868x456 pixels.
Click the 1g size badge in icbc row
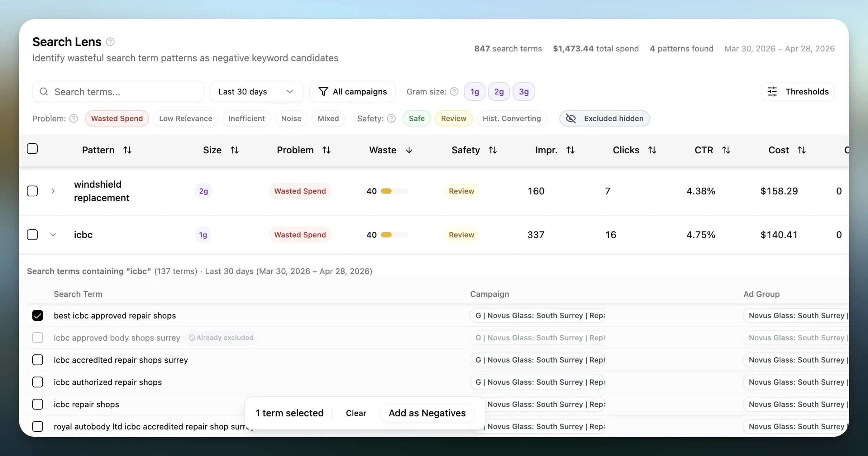pyautogui.click(x=203, y=235)
